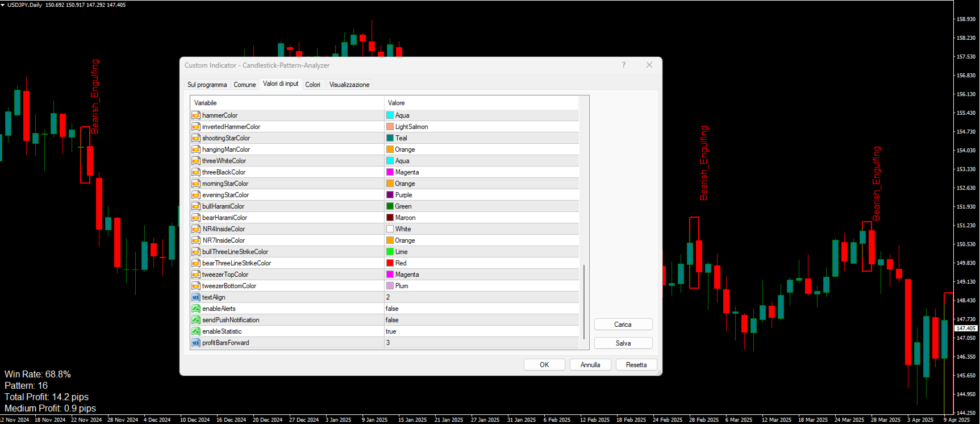Image resolution: width=980 pixels, height=424 pixels.
Task: Reset inputs with the Resetta button
Action: point(636,365)
